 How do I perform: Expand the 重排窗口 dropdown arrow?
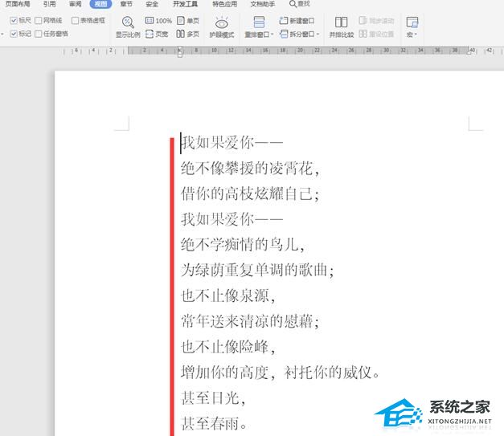tap(272, 35)
